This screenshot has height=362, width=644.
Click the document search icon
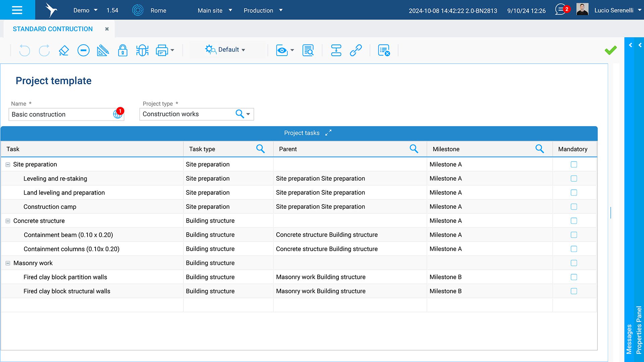[x=308, y=50]
